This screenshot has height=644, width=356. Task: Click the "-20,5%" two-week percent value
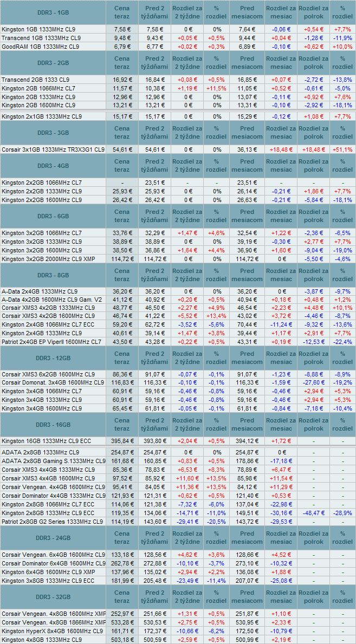click(x=217, y=522)
